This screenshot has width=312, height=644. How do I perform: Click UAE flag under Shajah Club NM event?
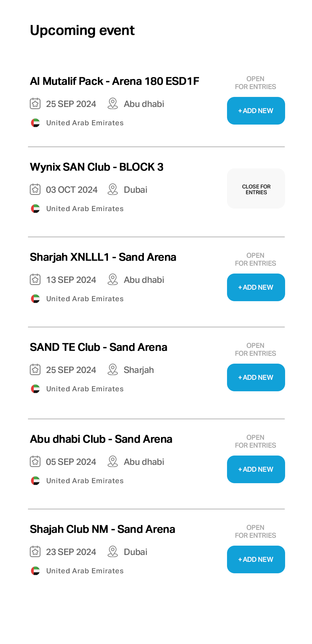pos(35,571)
